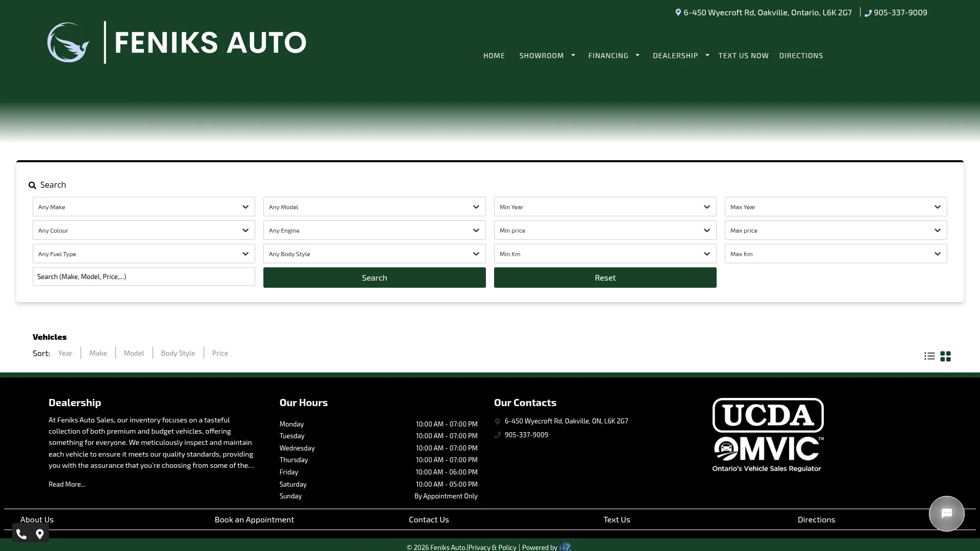This screenshot has width=980, height=551.
Task: Click the footer phone icon in Our Contacts
Action: click(497, 435)
